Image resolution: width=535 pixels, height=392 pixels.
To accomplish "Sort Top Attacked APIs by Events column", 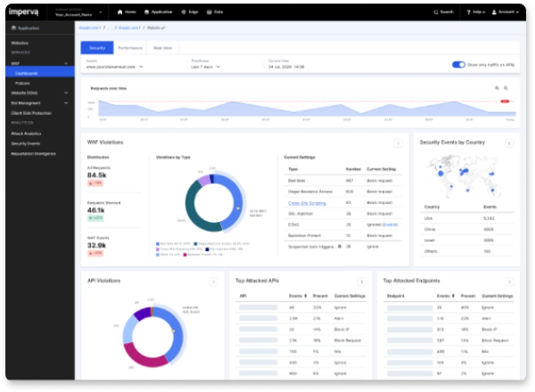I will pos(292,295).
